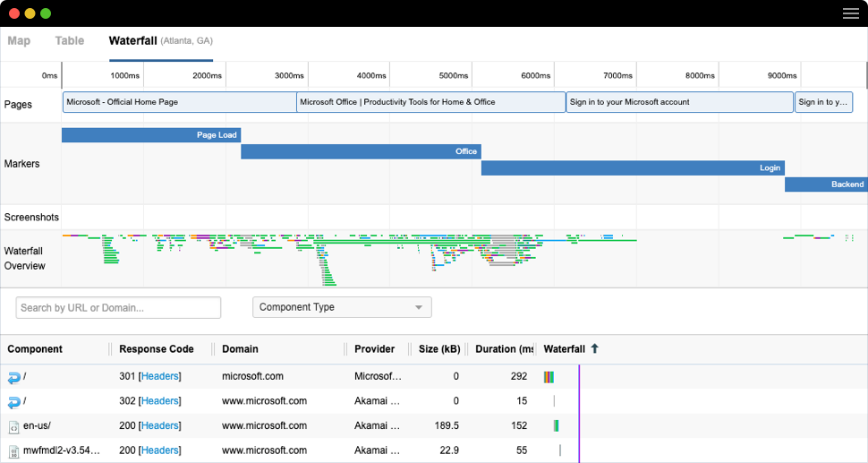Select the Login marker bar
The width and height of the screenshot is (868, 463).
point(633,167)
